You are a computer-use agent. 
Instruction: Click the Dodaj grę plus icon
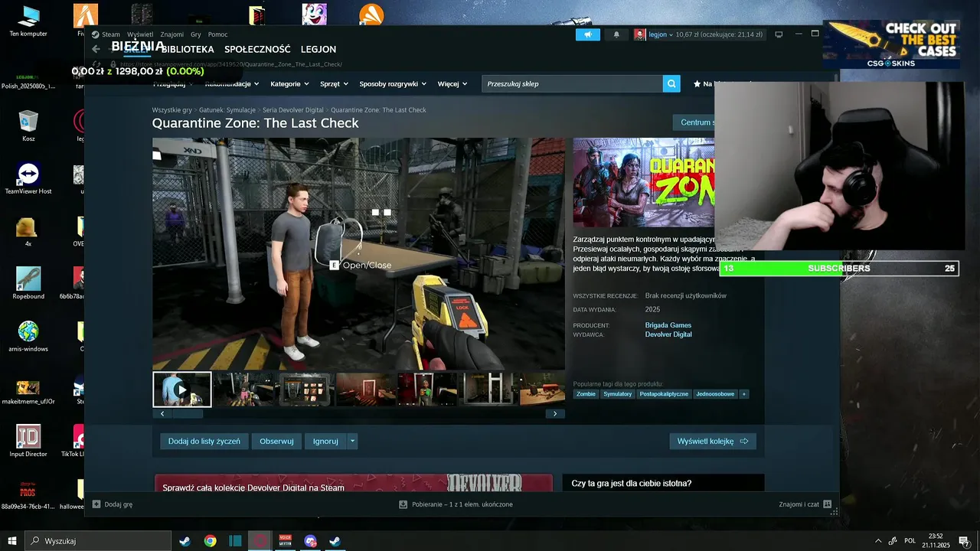[x=96, y=504]
